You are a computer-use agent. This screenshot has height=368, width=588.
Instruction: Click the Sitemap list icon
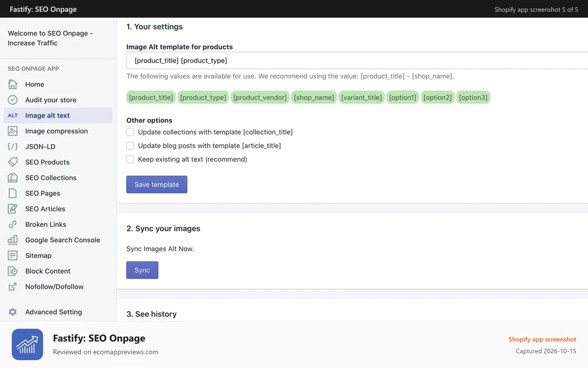13,256
